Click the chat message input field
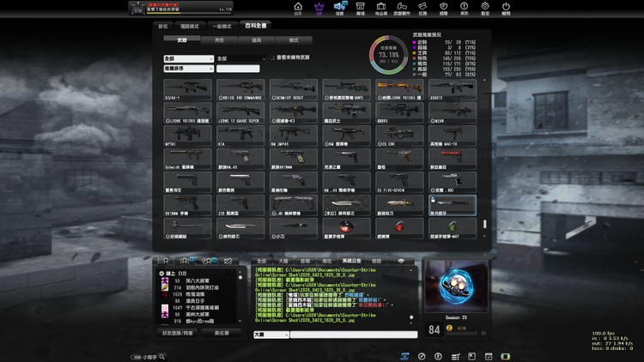644x362 pixels. click(x=354, y=335)
